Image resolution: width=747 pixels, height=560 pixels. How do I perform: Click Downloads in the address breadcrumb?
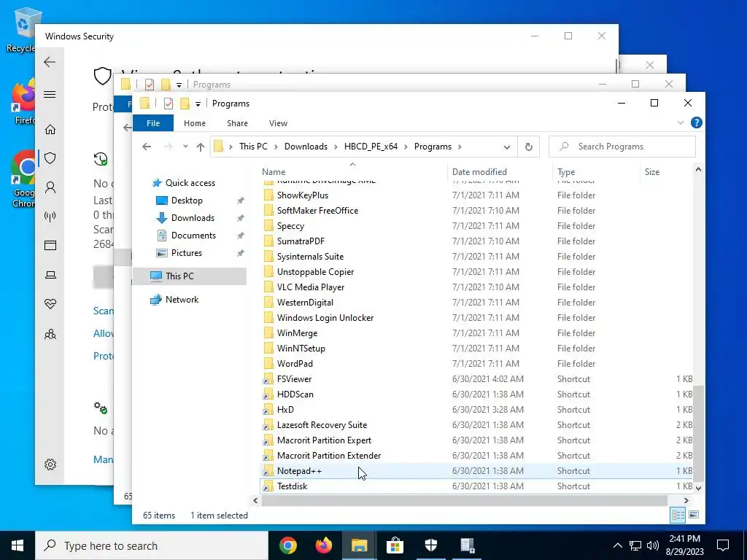[306, 147]
